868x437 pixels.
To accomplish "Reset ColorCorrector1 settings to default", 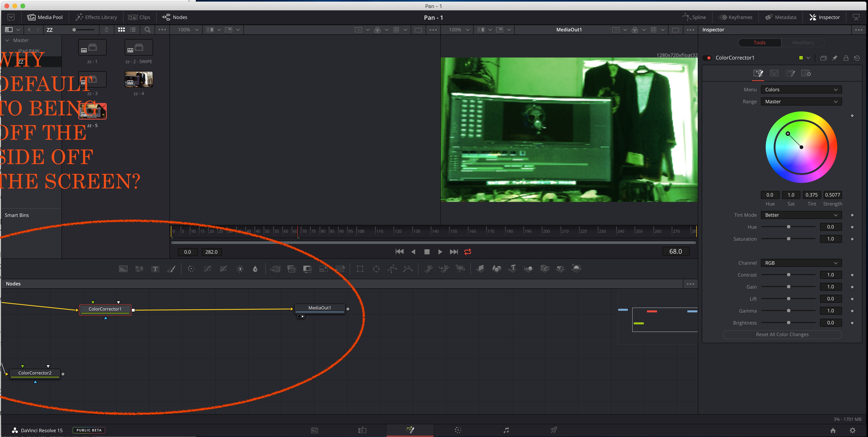I will pyautogui.click(x=857, y=58).
